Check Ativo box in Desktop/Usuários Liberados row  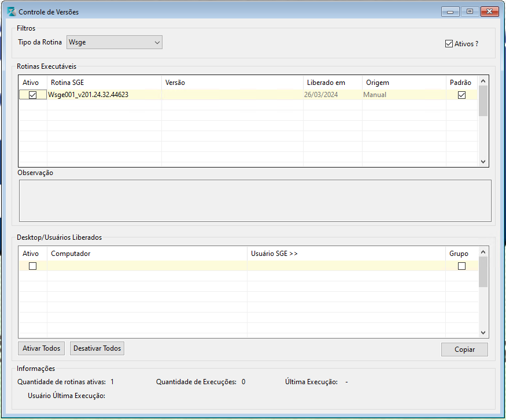[x=32, y=266]
